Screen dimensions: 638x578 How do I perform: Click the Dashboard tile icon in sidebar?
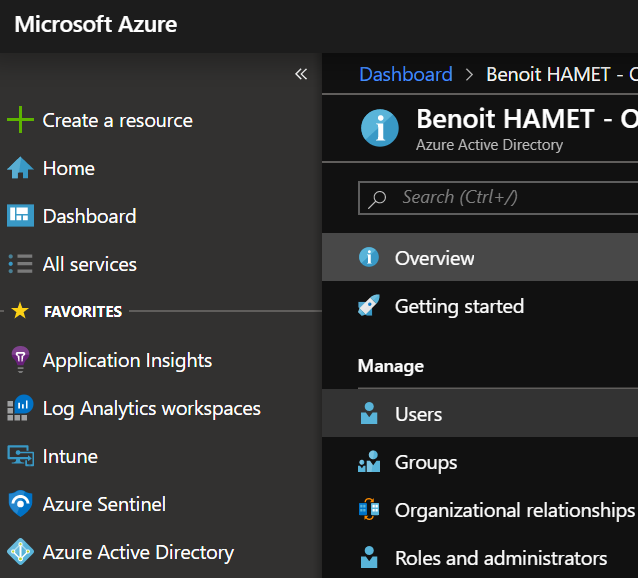20,216
